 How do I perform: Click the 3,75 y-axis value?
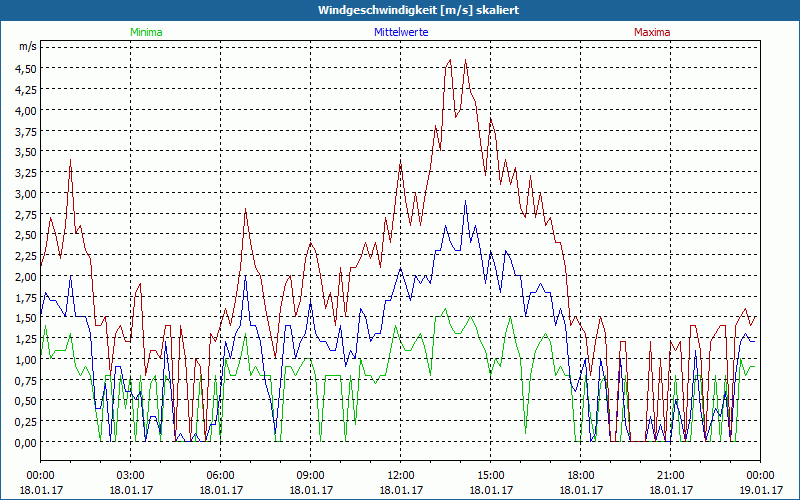coord(28,132)
